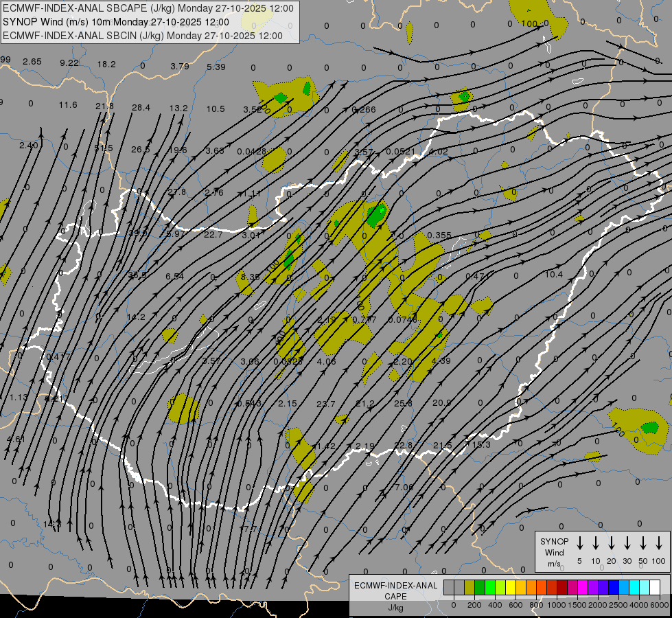Click the 36.5 value on the map
The image size is (672, 618).
pos(137,275)
